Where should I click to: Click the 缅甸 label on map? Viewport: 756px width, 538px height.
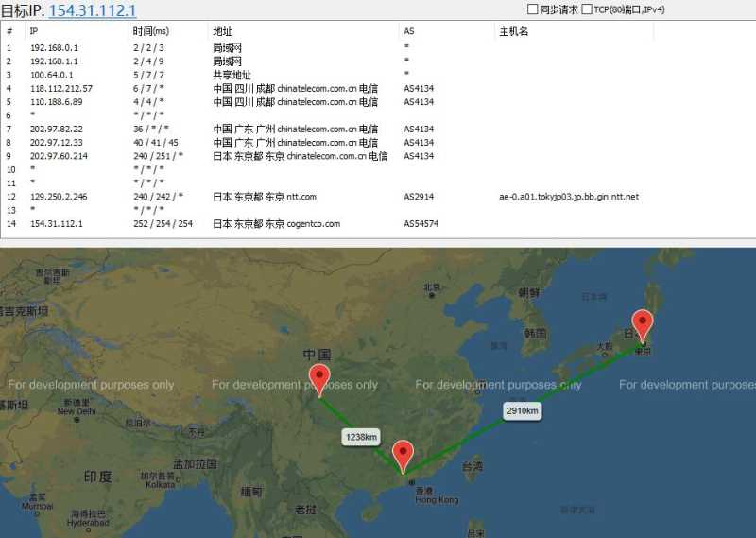coord(251,492)
